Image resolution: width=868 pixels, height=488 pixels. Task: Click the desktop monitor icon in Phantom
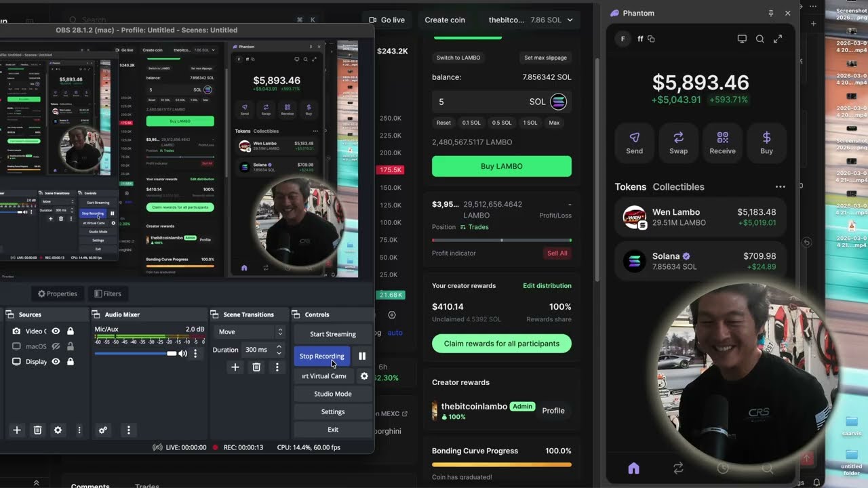click(742, 39)
